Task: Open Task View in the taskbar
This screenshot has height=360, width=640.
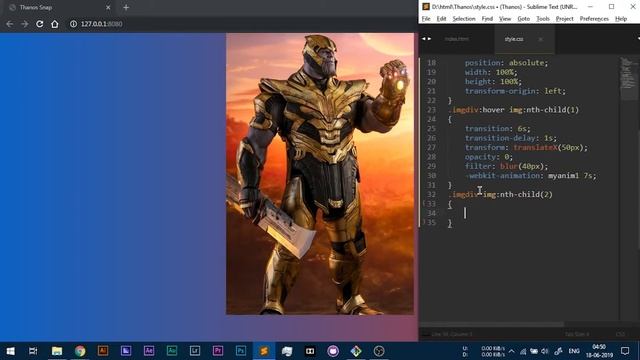Action: click(33, 351)
